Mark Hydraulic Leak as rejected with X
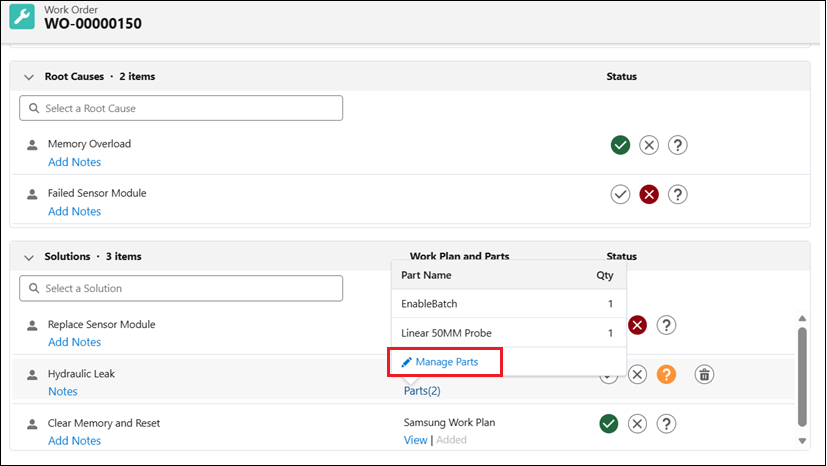 point(637,374)
